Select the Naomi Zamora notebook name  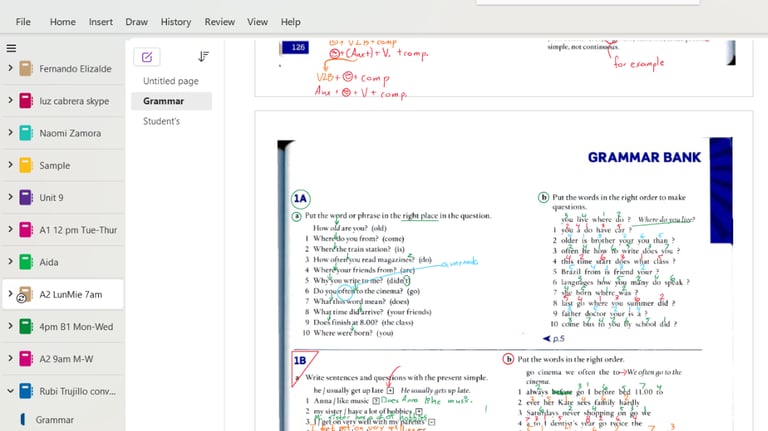[70, 133]
